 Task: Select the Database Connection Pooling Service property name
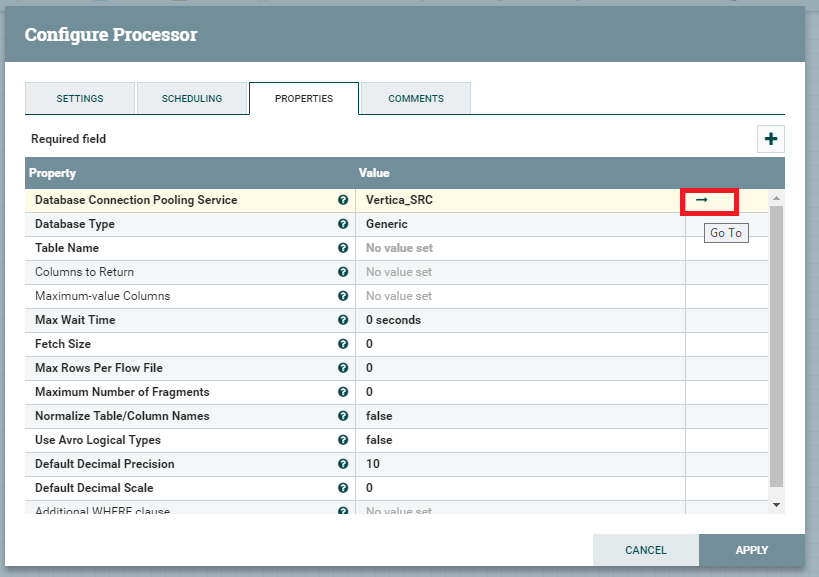[136, 200]
